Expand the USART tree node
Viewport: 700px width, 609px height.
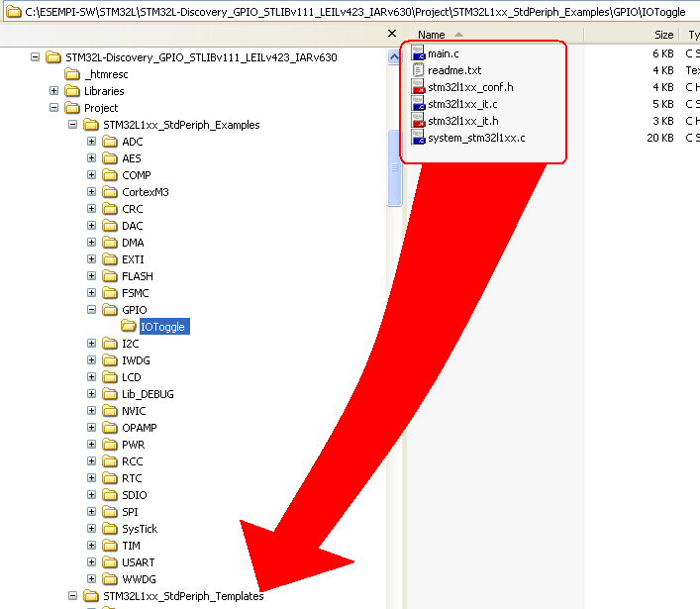pyautogui.click(x=91, y=562)
